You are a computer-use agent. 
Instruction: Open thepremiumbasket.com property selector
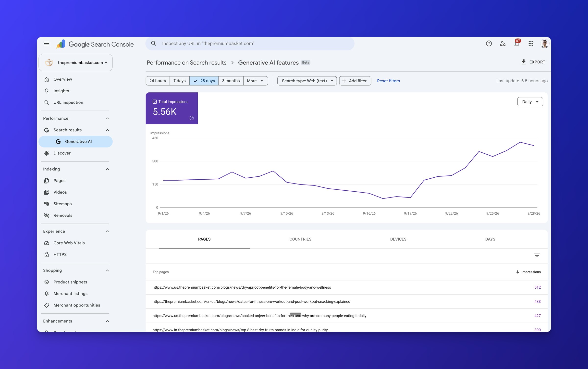pos(75,63)
